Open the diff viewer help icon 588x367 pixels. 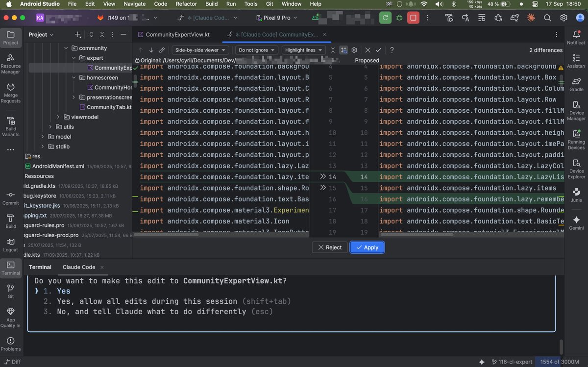click(x=392, y=50)
